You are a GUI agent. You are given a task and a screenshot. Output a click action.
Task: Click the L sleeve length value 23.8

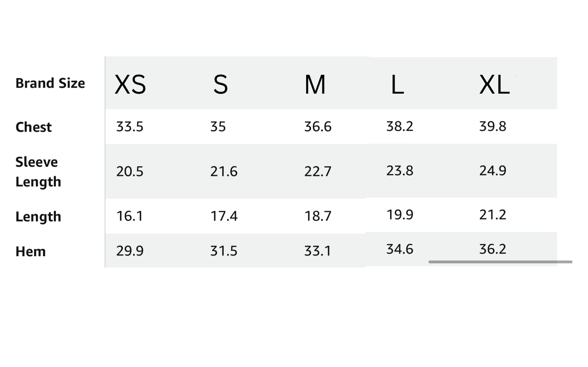400,171
